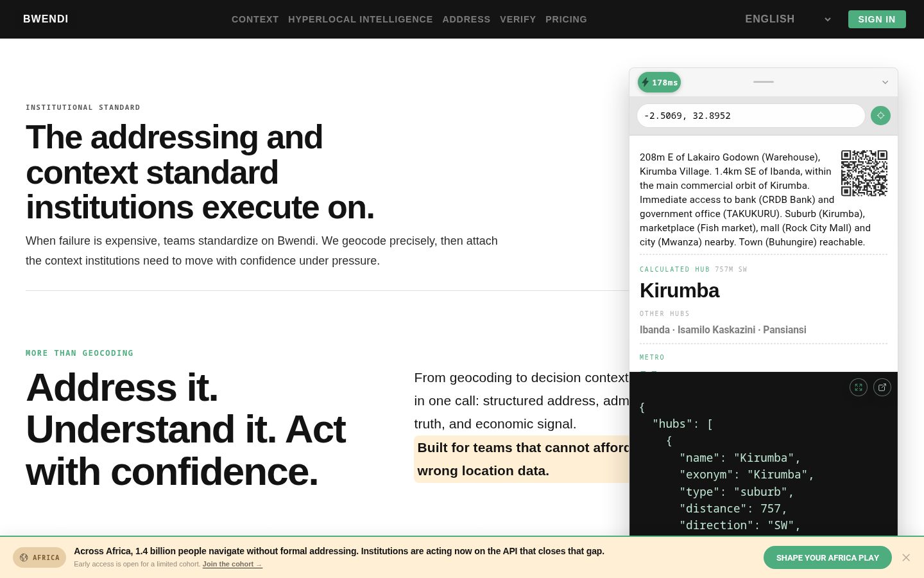Click the MORE THAN GEOCODING label
This screenshot has width=924, height=578.
(80, 353)
